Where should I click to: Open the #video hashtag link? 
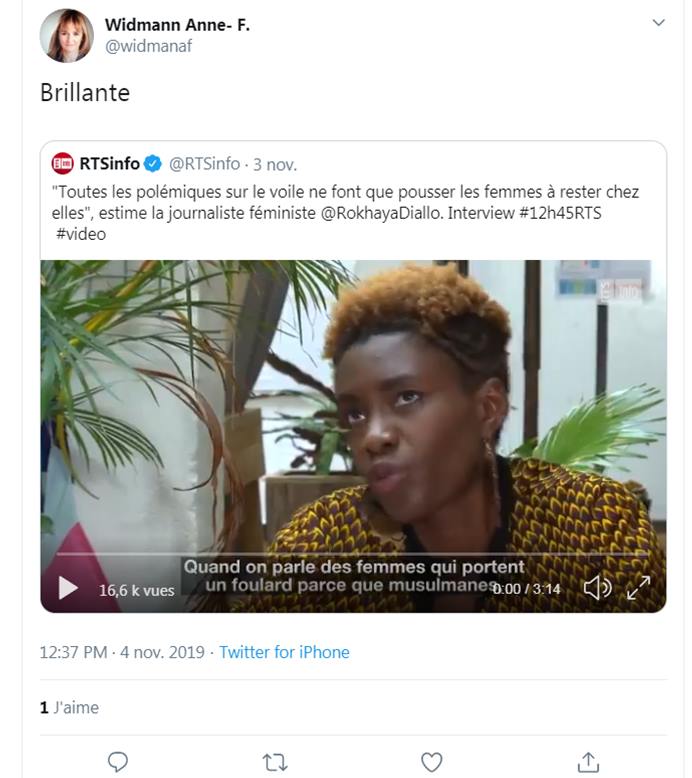tap(81, 234)
